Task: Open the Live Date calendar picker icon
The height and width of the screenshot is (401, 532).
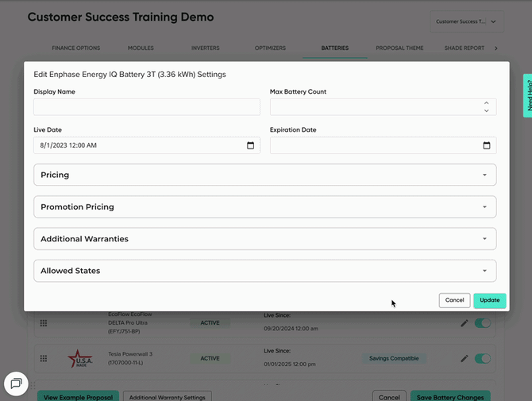Action: [250, 145]
